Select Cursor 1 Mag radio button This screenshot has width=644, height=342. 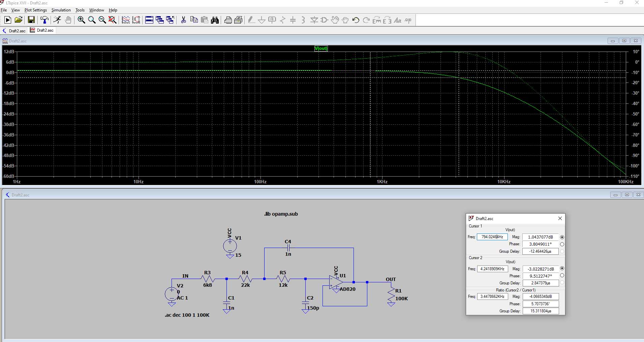point(562,237)
